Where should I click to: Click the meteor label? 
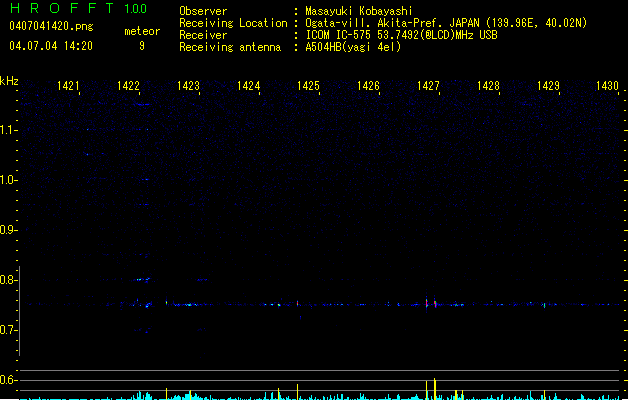(x=142, y=31)
